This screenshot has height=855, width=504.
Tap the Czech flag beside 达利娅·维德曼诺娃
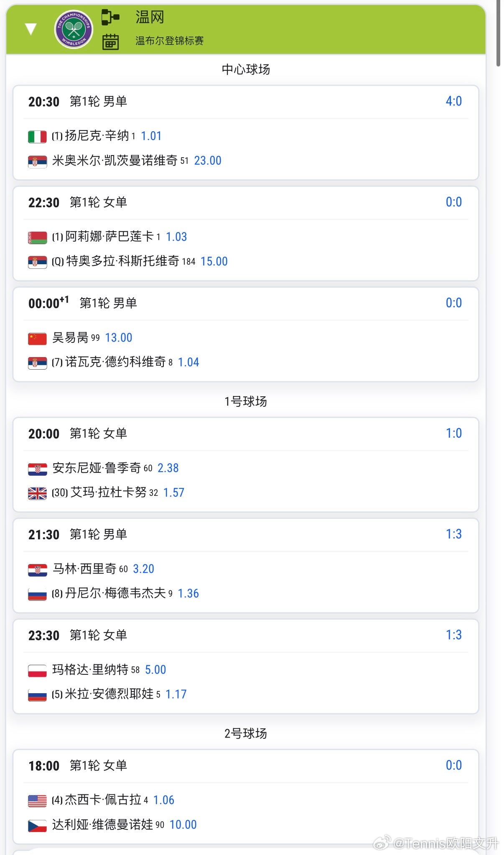(37, 826)
